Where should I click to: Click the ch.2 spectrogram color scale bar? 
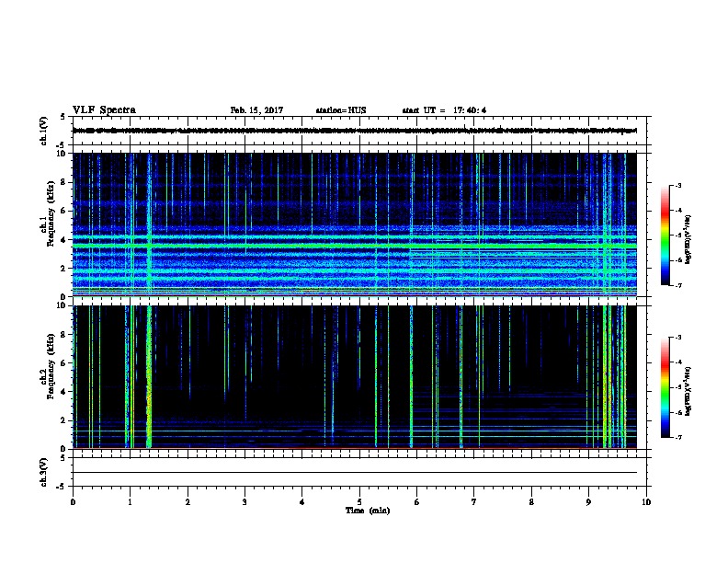[665, 387]
